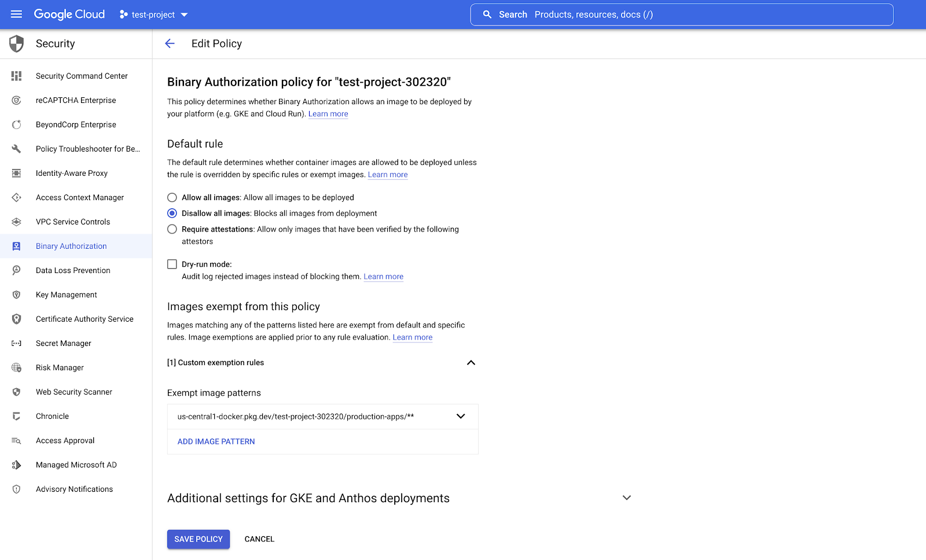
Task: Select Require attestations radio option
Action: tap(172, 229)
